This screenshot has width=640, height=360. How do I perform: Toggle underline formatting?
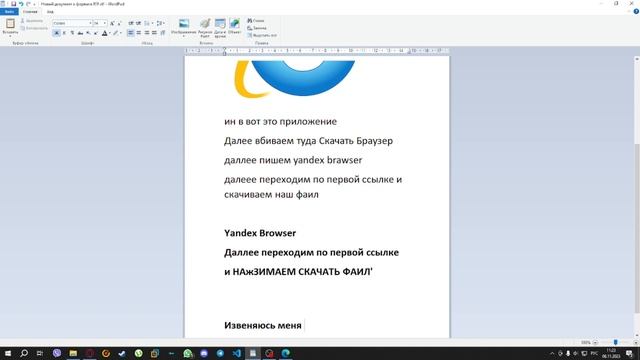tap(72, 33)
